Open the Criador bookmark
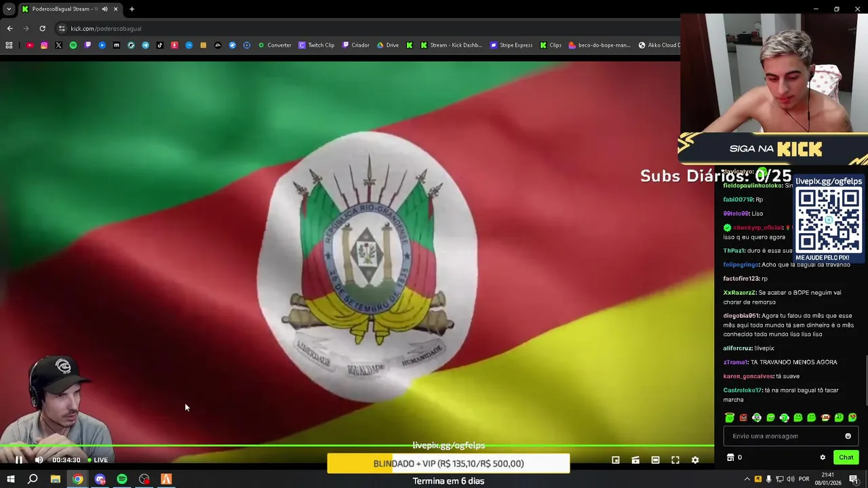The width and height of the screenshot is (868, 488). click(356, 45)
